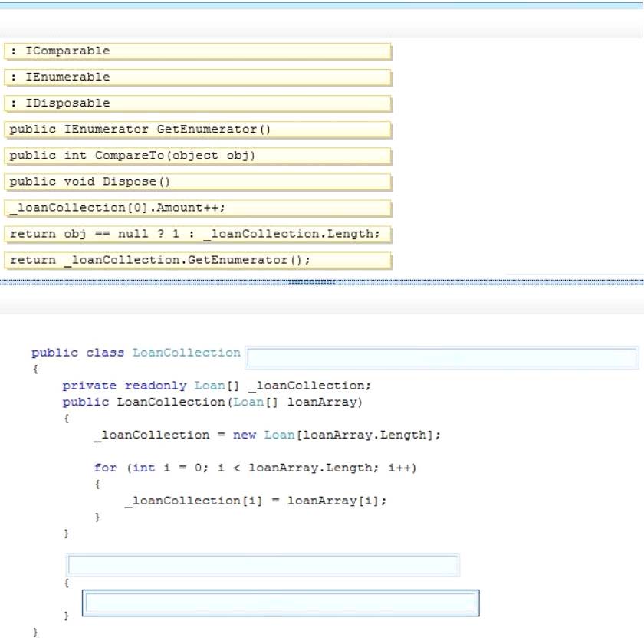Pick 'public IEnumerator GetEnumerator()' segment
This screenshot has height=644, width=644.
[x=198, y=130]
